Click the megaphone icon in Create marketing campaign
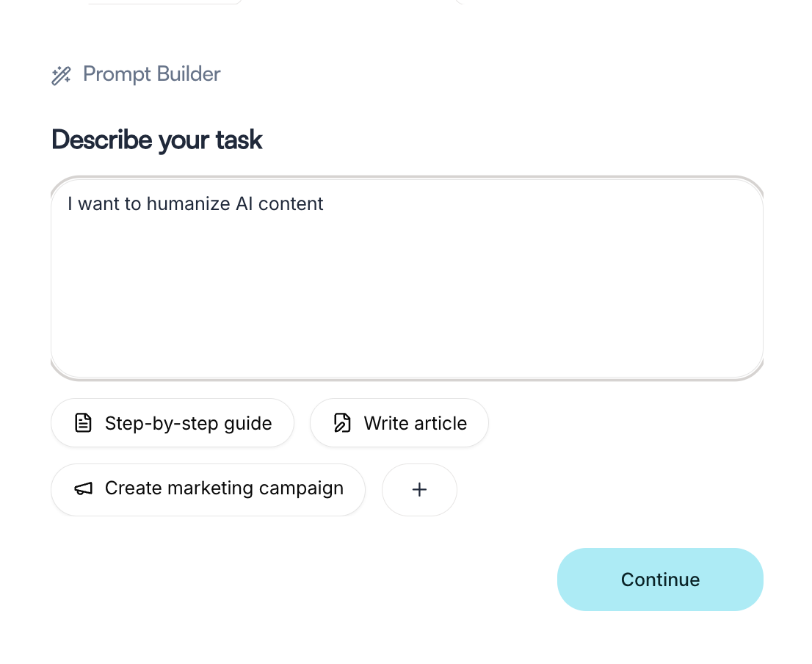The width and height of the screenshot is (812, 664). (84, 489)
